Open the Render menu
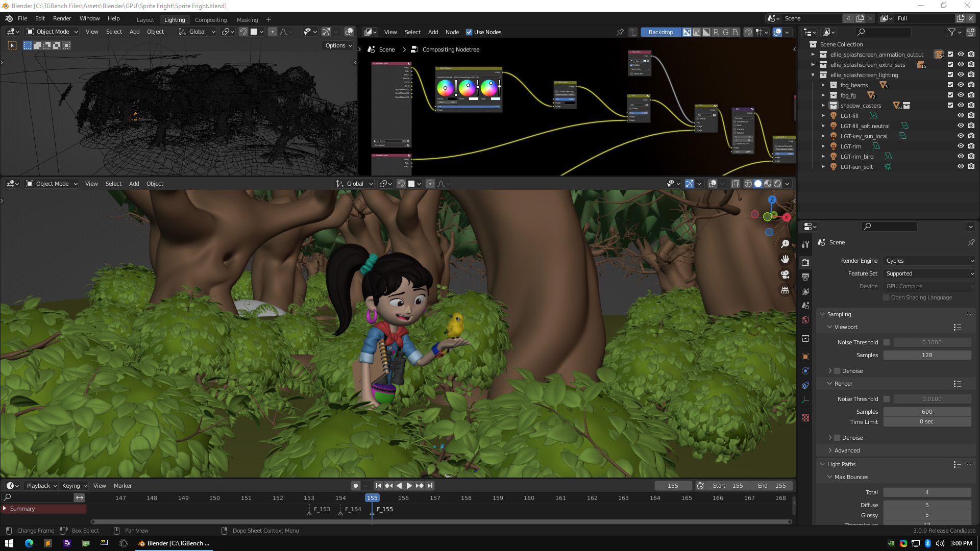980x551 pixels. 62,18
